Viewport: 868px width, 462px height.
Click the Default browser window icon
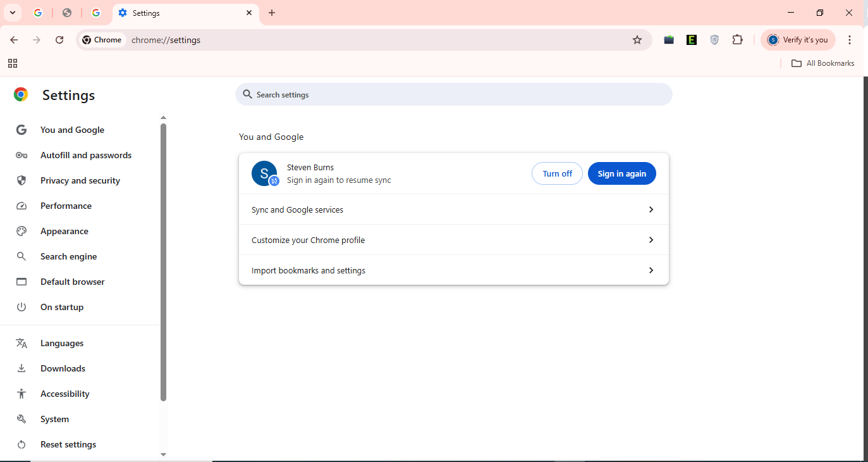[21, 282]
